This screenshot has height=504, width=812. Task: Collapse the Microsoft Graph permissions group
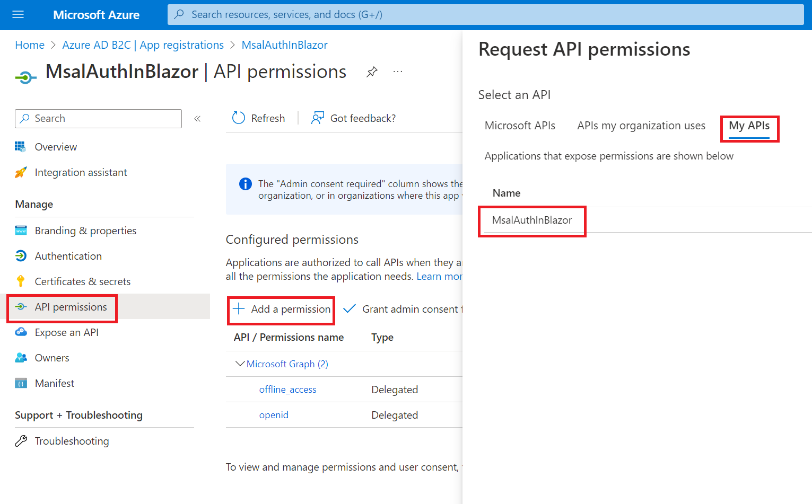coord(240,364)
